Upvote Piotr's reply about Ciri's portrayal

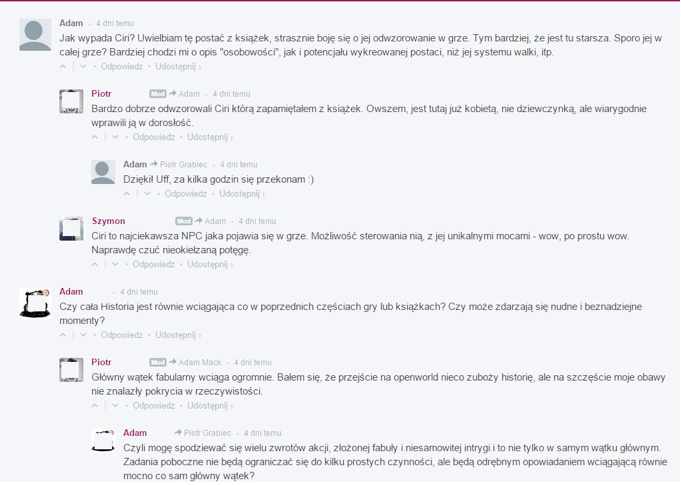[95, 137]
